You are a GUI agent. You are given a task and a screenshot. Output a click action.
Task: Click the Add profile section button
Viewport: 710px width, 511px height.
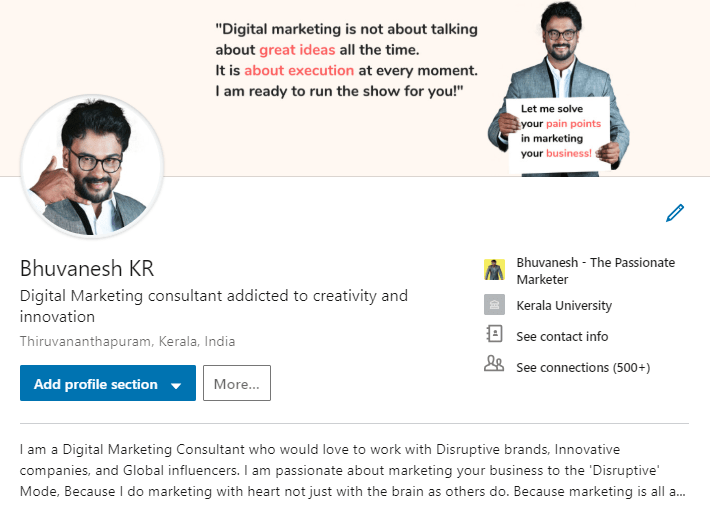tap(108, 383)
